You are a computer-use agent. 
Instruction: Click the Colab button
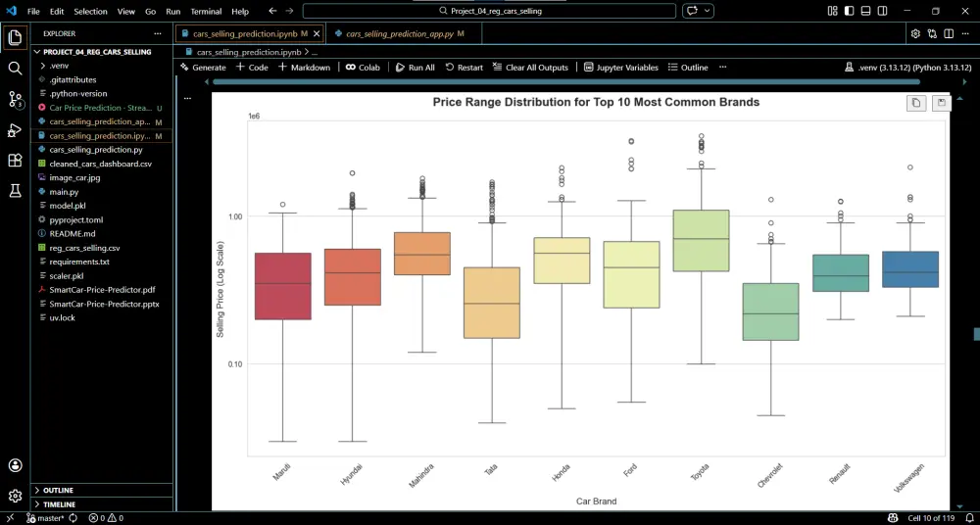click(363, 67)
